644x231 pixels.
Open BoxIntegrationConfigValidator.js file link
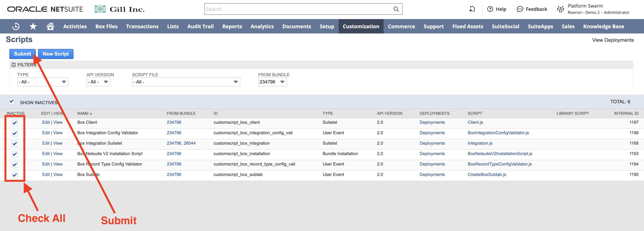tap(498, 133)
